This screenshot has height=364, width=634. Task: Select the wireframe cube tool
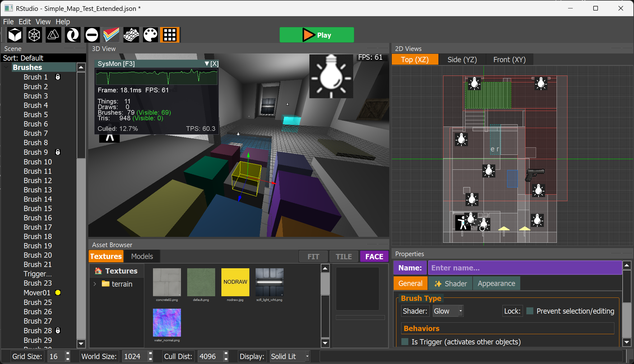pos(34,35)
